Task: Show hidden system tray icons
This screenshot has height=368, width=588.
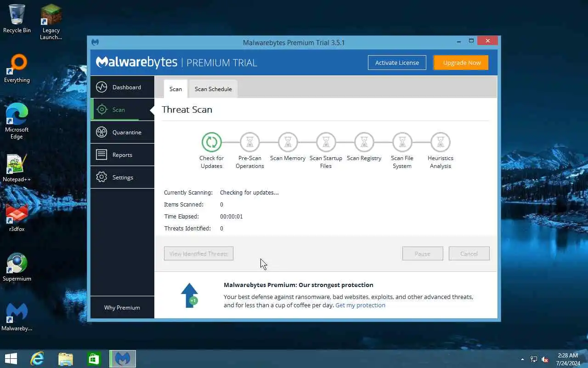Action: point(522,359)
